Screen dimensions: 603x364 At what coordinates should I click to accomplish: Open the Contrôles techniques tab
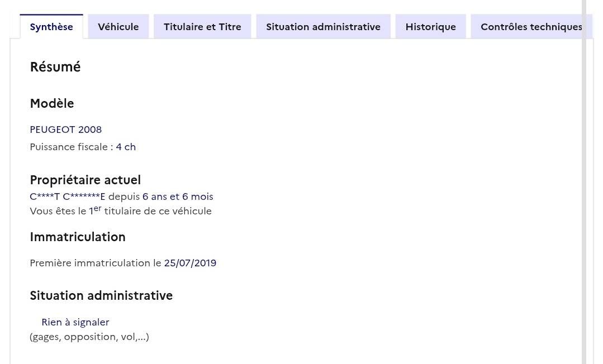[531, 27]
